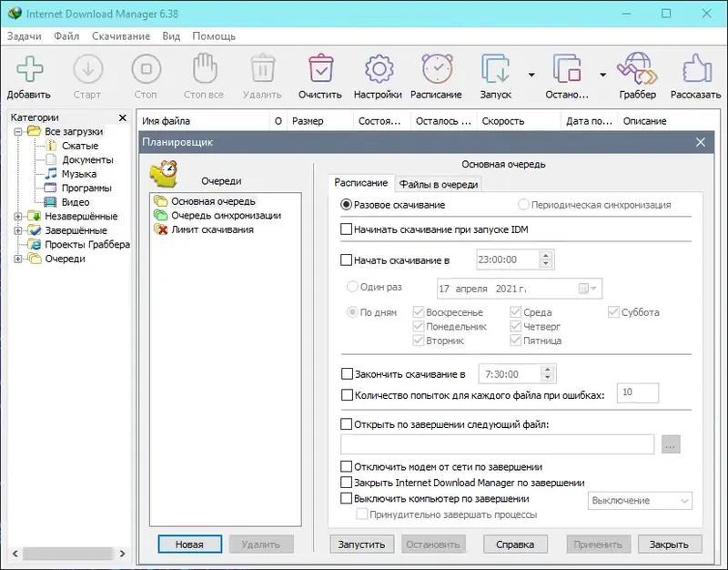Open the Граббер site grabber tool
The image size is (728, 570).
click(x=636, y=68)
